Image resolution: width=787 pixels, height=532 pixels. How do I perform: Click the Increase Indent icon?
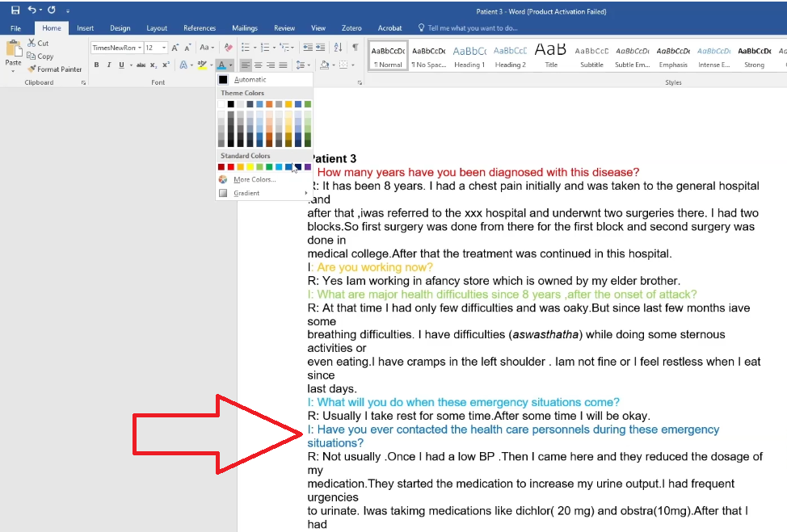(319, 48)
